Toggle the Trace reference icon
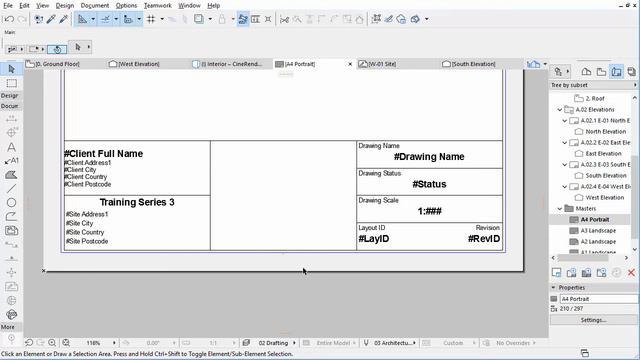The width and height of the screenshot is (640, 360). (x=199, y=19)
